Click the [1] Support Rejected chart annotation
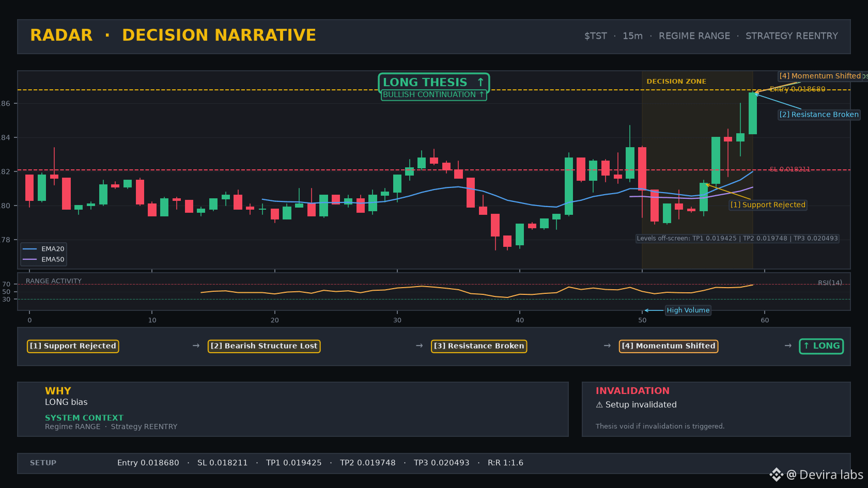Viewport: 868px width, 488px height. pyautogui.click(x=768, y=205)
